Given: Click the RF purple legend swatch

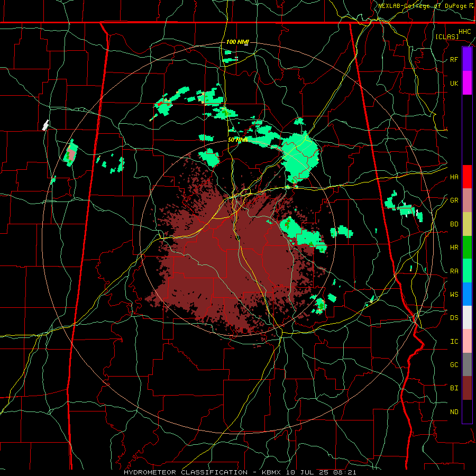Looking at the screenshot, I should coord(467,59).
